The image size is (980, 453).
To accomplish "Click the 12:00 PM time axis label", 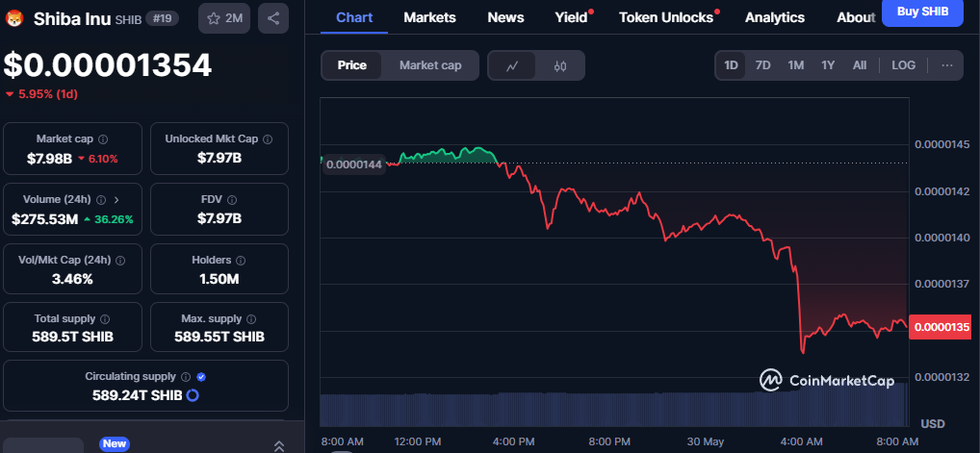I will pyautogui.click(x=418, y=441).
